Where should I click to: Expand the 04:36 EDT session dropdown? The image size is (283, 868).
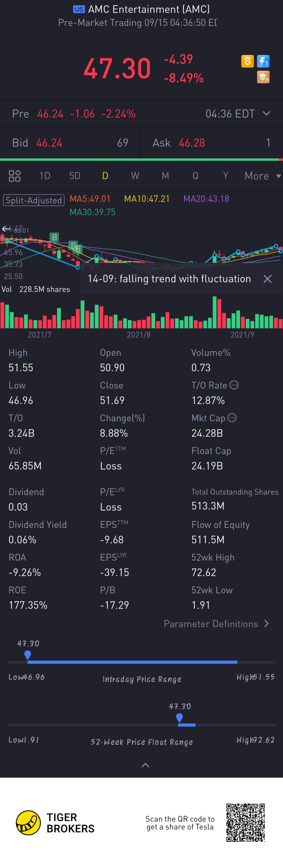(266, 114)
